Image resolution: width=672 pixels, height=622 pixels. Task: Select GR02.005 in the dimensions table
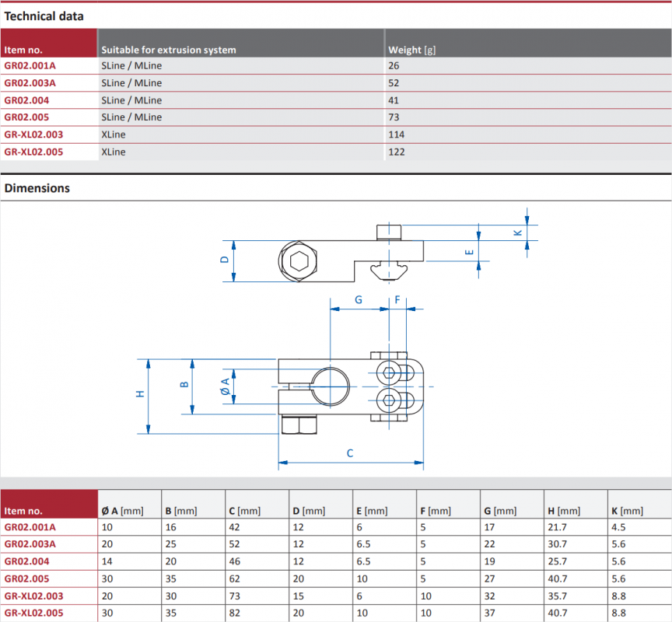26,578
